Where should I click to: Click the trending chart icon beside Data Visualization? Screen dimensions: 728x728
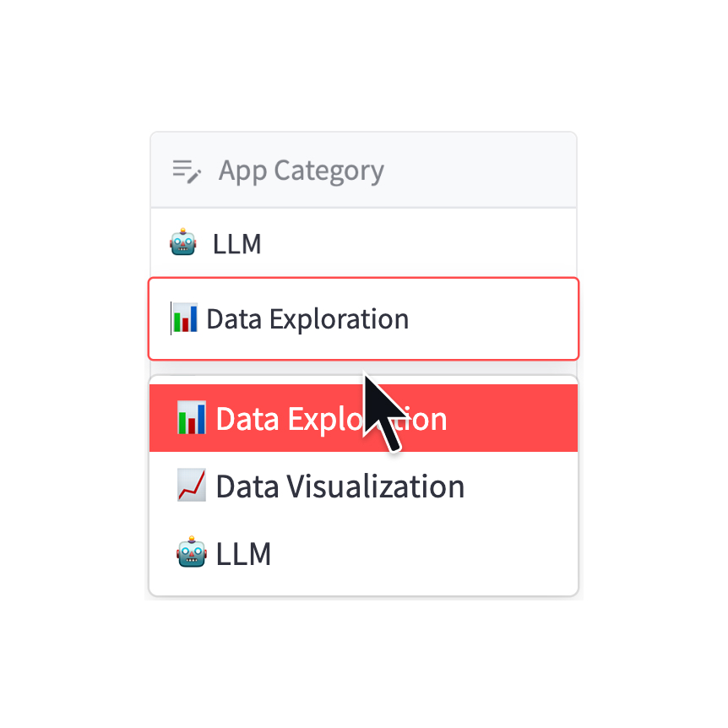pos(191,486)
